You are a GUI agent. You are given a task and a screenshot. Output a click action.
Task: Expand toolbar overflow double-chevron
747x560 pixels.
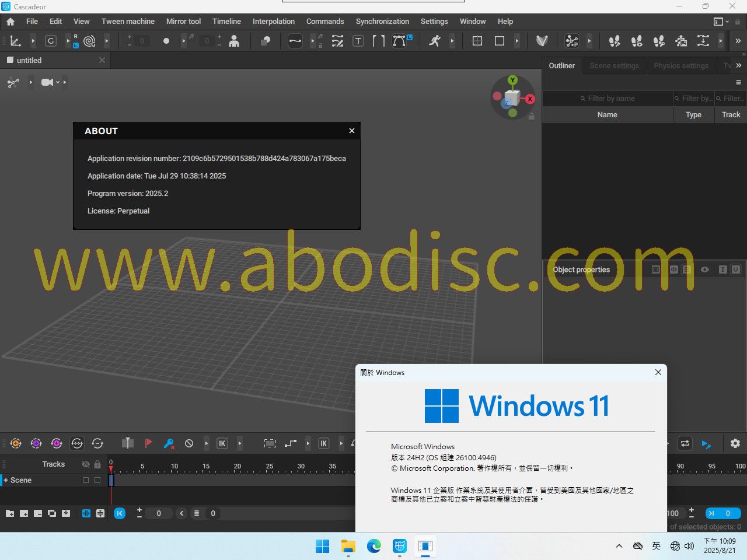click(738, 41)
